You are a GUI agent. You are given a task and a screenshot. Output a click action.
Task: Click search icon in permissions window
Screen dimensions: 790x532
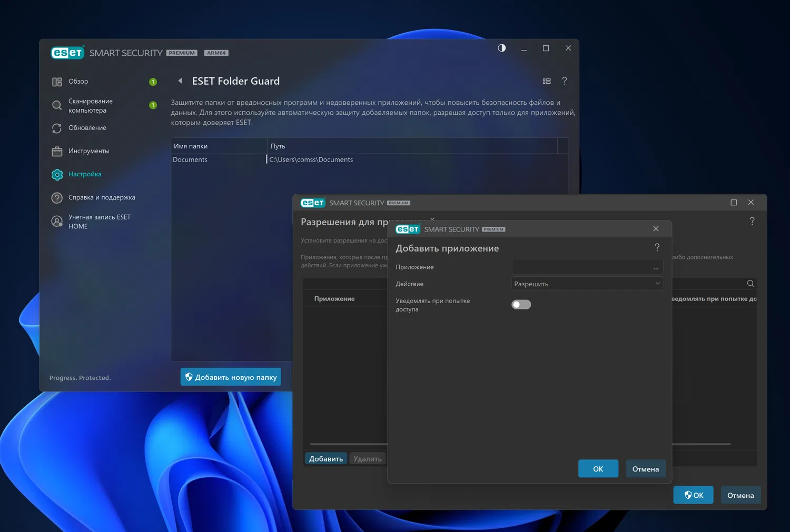coord(750,284)
